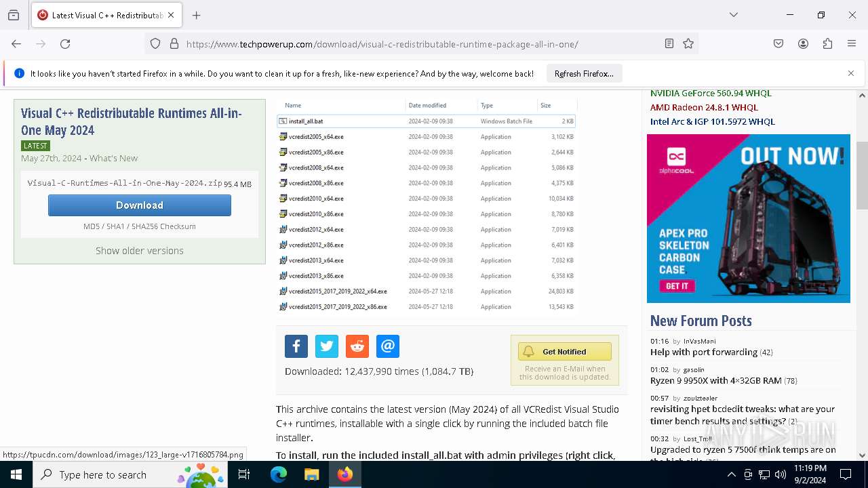868x488 pixels.
Task: Click Refresh Firefox button
Action: 584,73
